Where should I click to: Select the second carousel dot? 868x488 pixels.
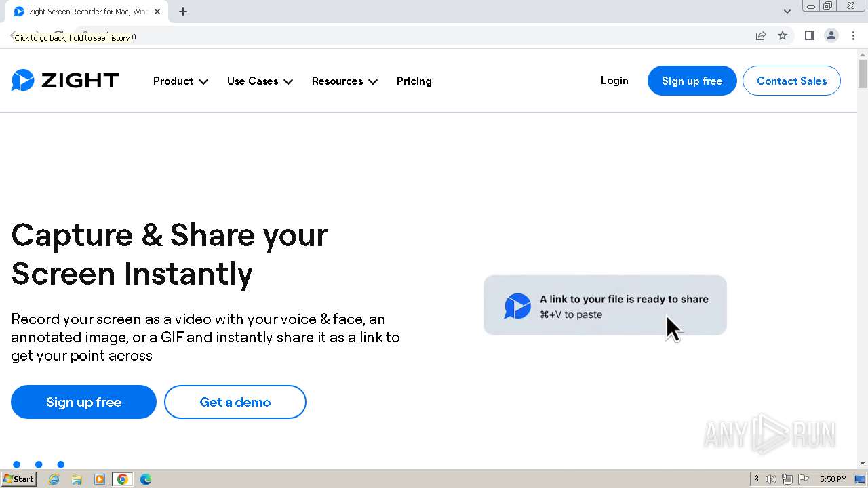(x=39, y=464)
